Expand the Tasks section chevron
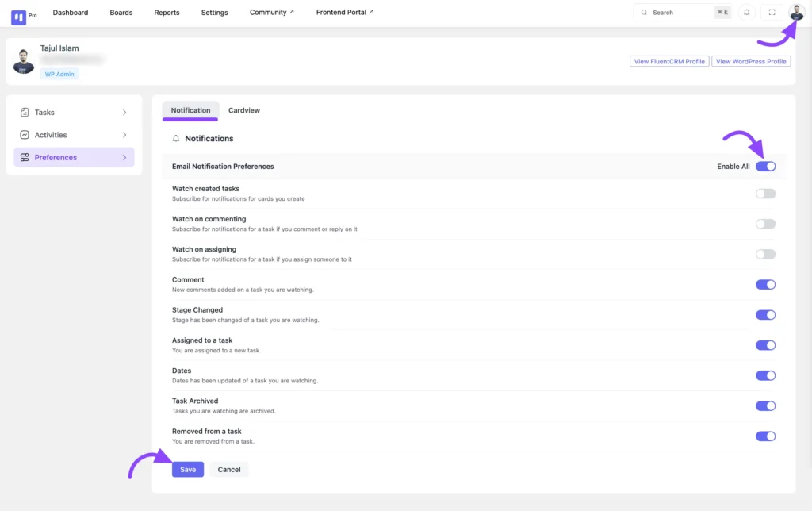Screen dimensions: 812x511 124,112
